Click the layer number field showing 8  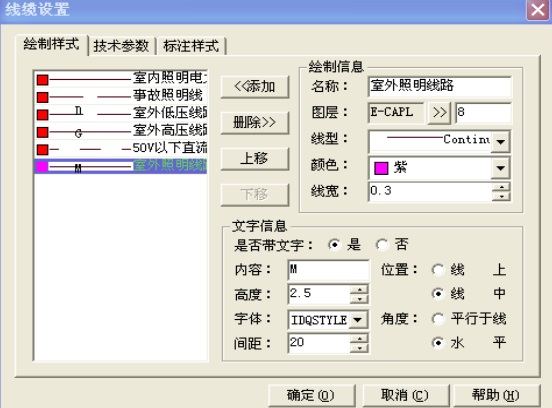click(483, 113)
